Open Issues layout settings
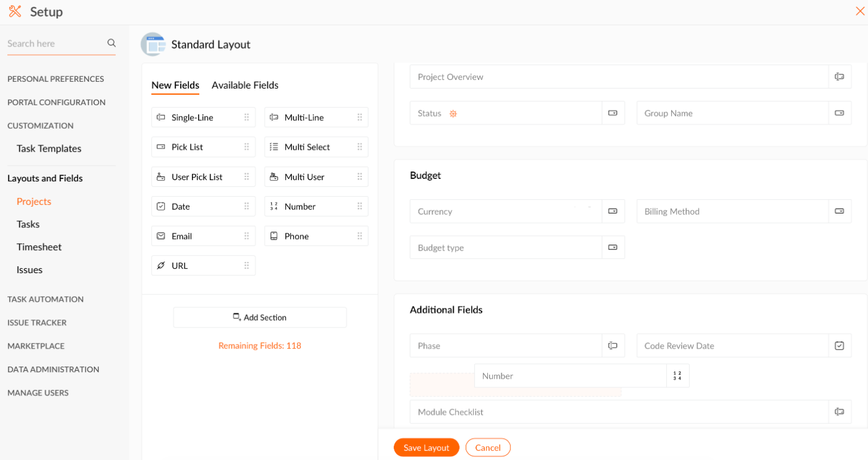Screen dimensions: 868x460 tap(30, 270)
